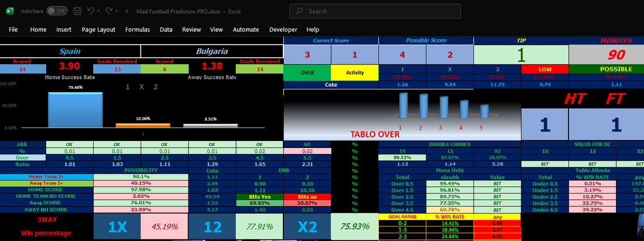644x241 pixels.
Task: Select the 45.19% 1X win percentage cell
Action: pos(165,226)
